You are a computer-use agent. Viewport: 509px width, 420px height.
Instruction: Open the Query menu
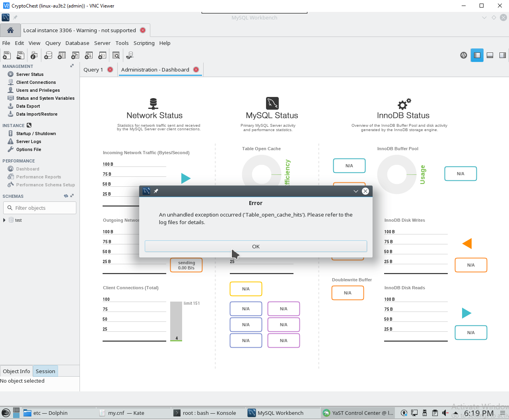[53, 43]
